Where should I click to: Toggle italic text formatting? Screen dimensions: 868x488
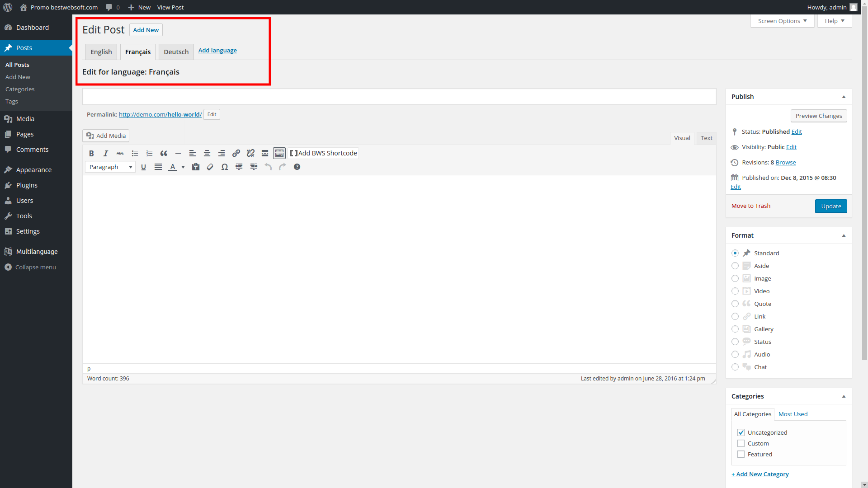click(x=106, y=153)
